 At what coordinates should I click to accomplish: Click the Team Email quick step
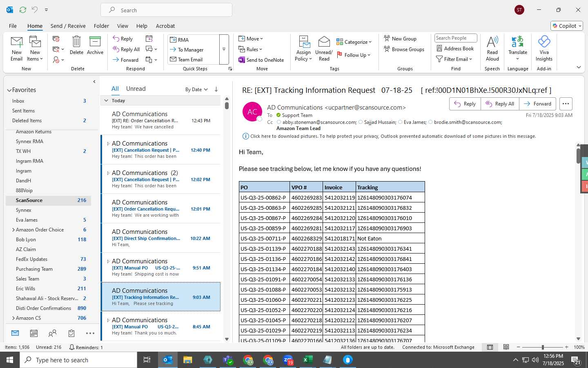(x=194, y=59)
